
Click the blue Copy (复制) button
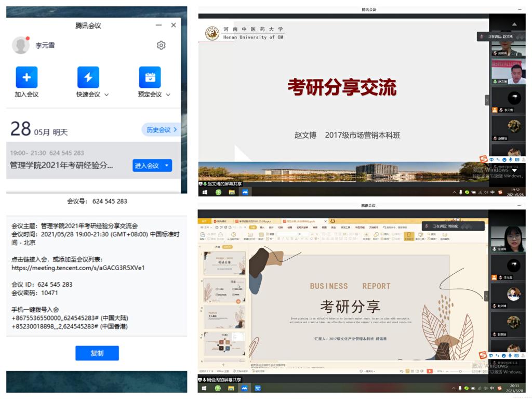(97, 353)
